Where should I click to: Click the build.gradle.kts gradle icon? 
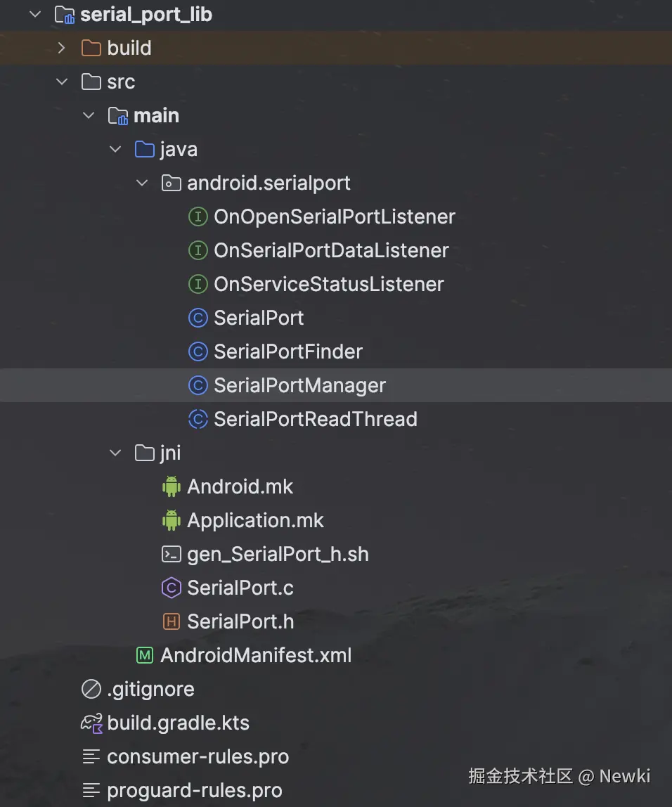[x=91, y=723]
